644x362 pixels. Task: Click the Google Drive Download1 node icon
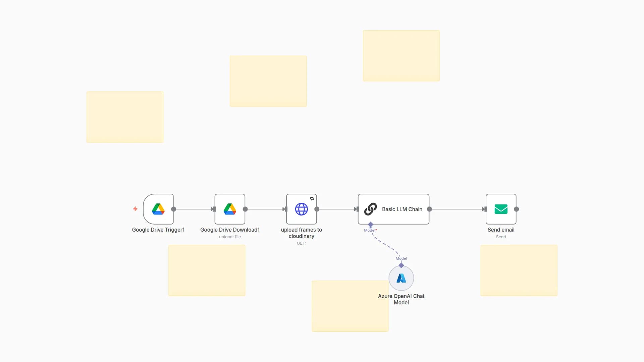230,209
